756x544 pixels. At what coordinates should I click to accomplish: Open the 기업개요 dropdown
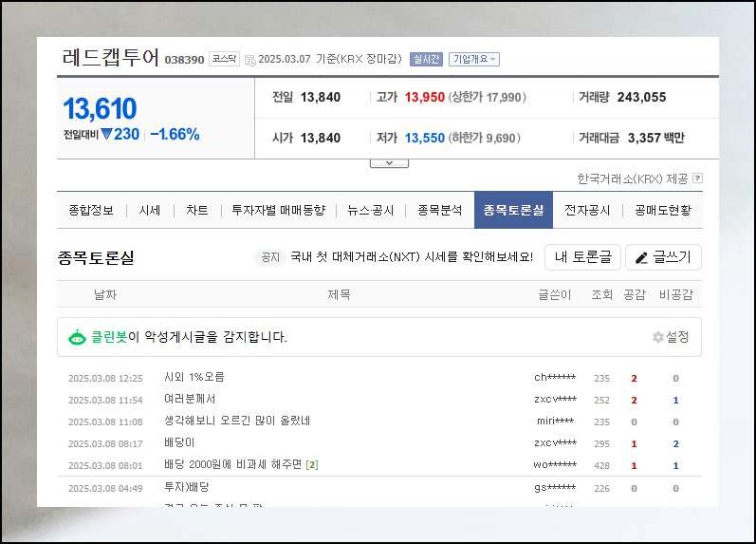click(474, 59)
